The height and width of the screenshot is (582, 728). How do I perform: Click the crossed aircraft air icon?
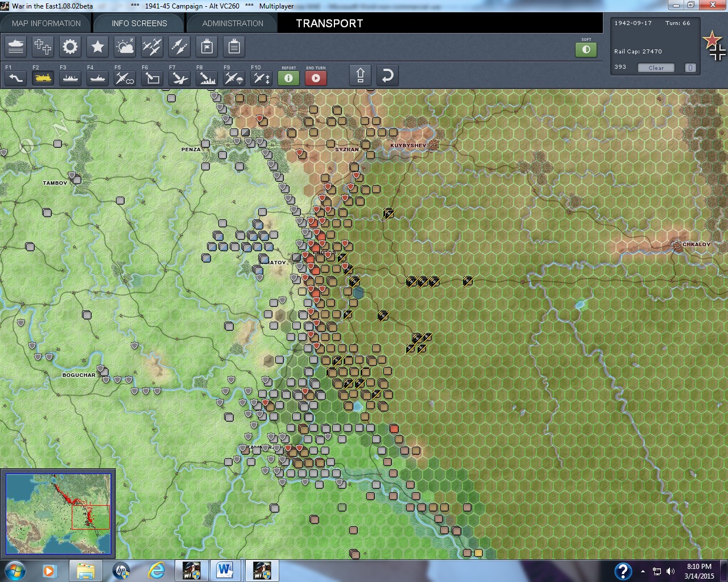152,47
